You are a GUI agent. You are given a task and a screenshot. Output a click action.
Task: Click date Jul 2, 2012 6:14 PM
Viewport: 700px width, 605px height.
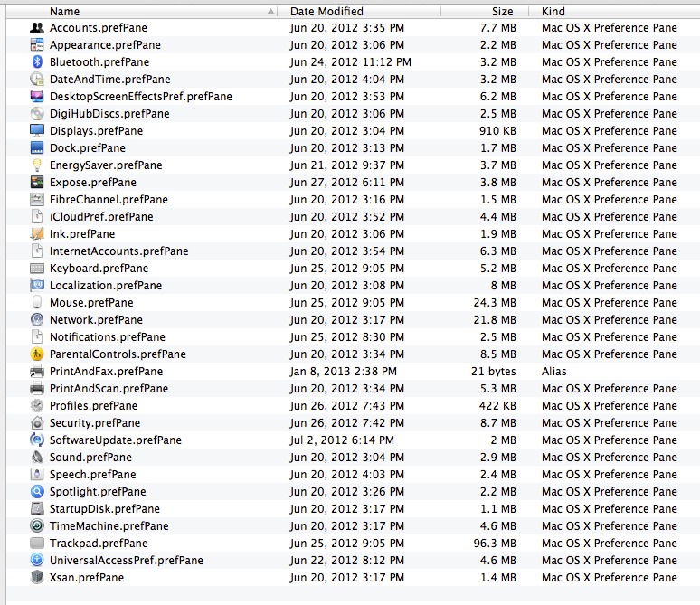(342, 440)
